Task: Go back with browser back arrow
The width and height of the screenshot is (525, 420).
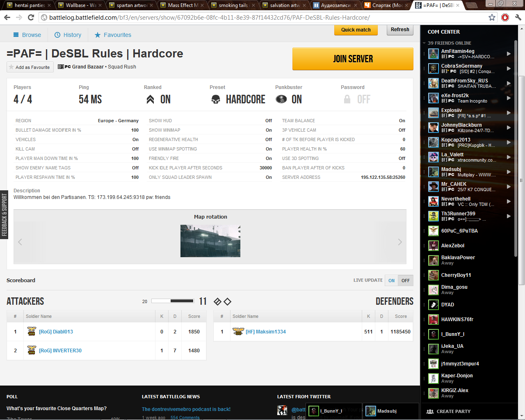Action: (x=7, y=18)
